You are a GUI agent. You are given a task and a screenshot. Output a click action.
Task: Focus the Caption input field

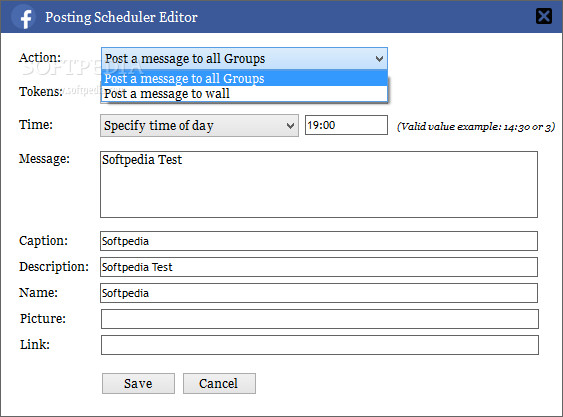pyautogui.click(x=319, y=241)
